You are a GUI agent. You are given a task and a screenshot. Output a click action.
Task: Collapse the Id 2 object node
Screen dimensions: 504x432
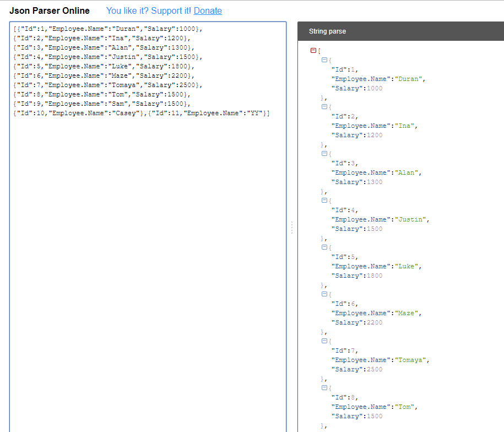point(324,106)
